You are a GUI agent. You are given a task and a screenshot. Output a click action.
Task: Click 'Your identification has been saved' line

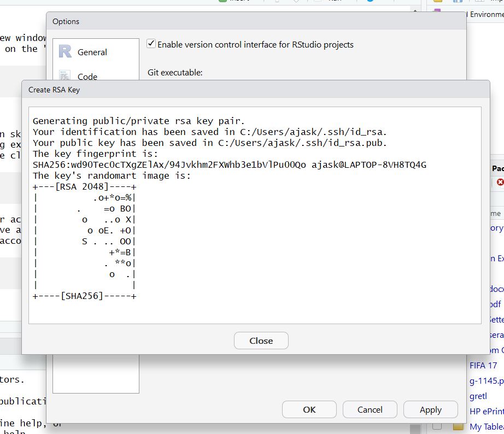pyautogui.click(x=209, y=132)
